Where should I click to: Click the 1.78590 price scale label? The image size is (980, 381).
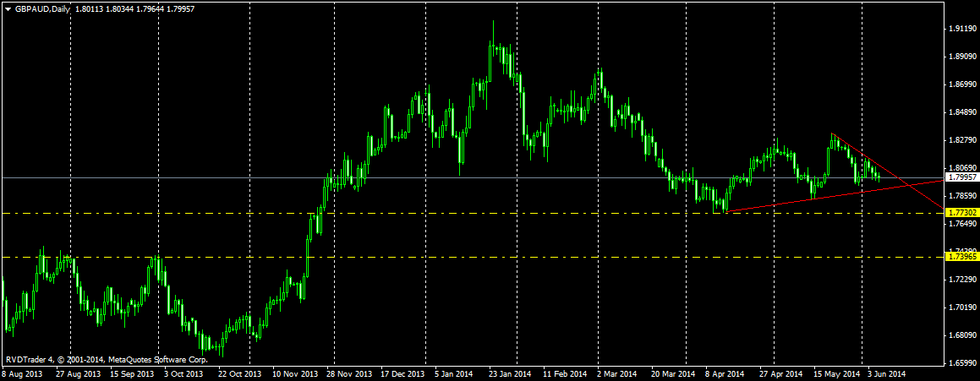point(961,195)
